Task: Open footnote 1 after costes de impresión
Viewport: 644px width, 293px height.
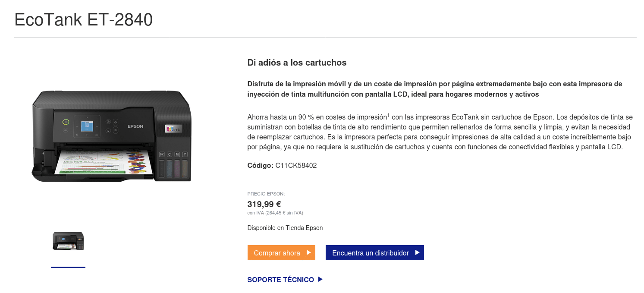Action: tap(388, 115)
